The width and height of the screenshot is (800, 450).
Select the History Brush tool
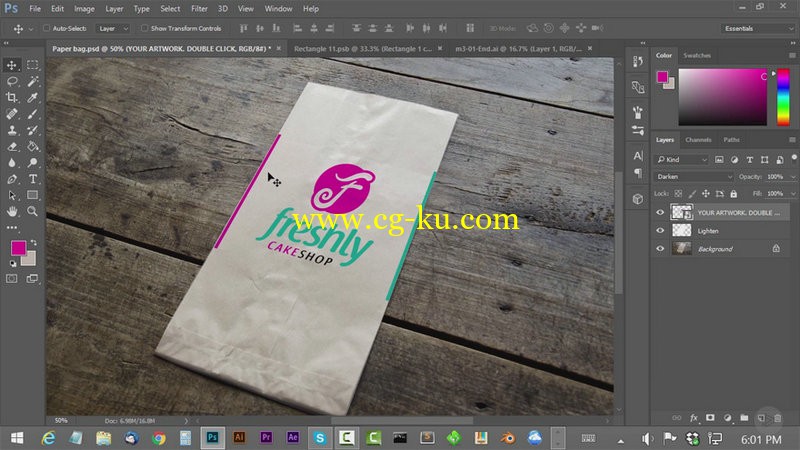[33, 130]
